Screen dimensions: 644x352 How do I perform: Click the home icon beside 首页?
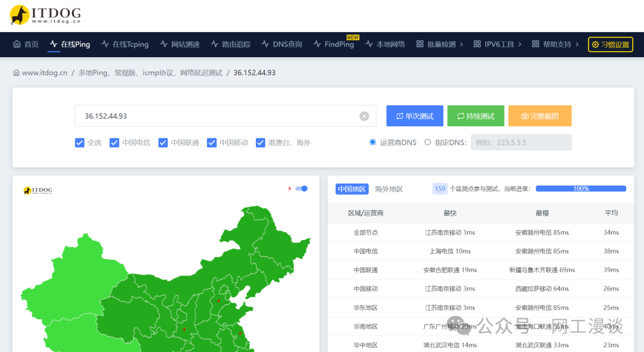click(17, 44)
